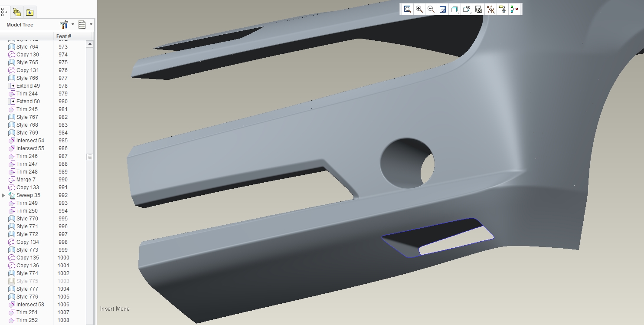Select Style 770 feature
Screen dimensions: 644x325
(27, 219)
